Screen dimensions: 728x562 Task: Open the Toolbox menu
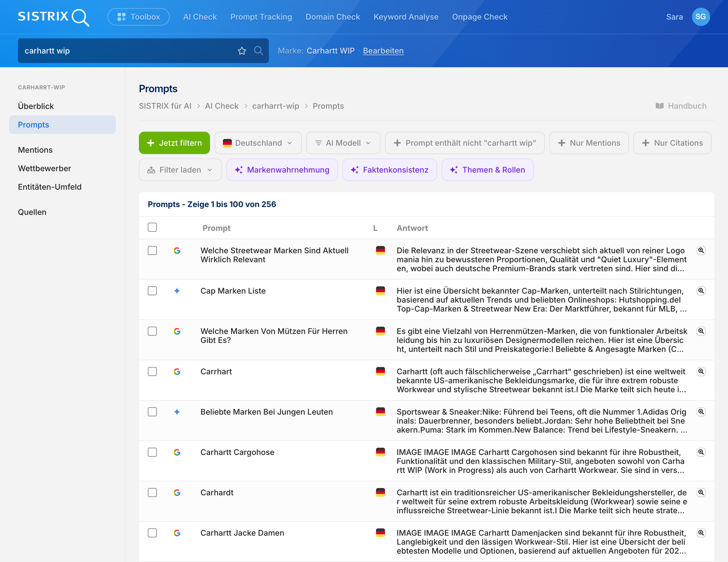coord(139,17)
